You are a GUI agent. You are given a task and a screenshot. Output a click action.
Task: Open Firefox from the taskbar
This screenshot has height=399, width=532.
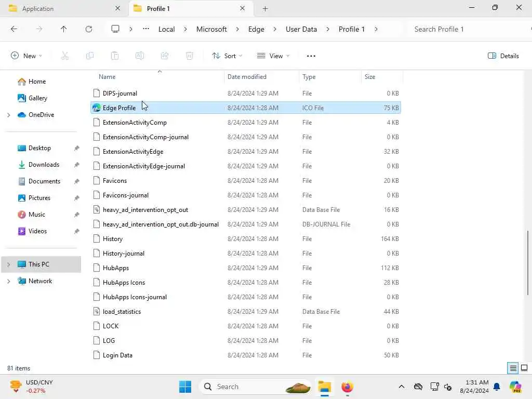pos(347,387)
